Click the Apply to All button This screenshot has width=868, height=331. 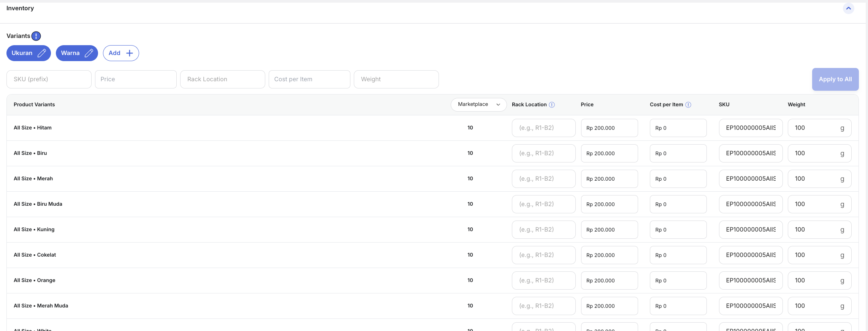point(835,79)
